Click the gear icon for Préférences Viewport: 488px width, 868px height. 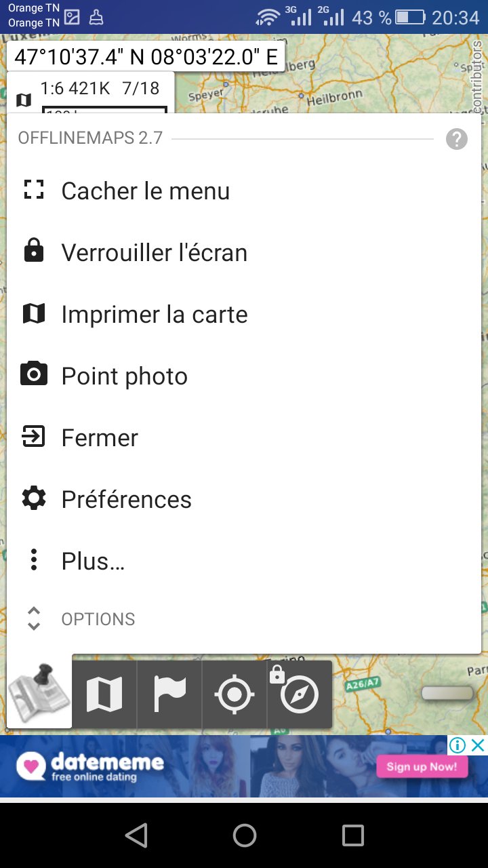click(x=33, y=498)
